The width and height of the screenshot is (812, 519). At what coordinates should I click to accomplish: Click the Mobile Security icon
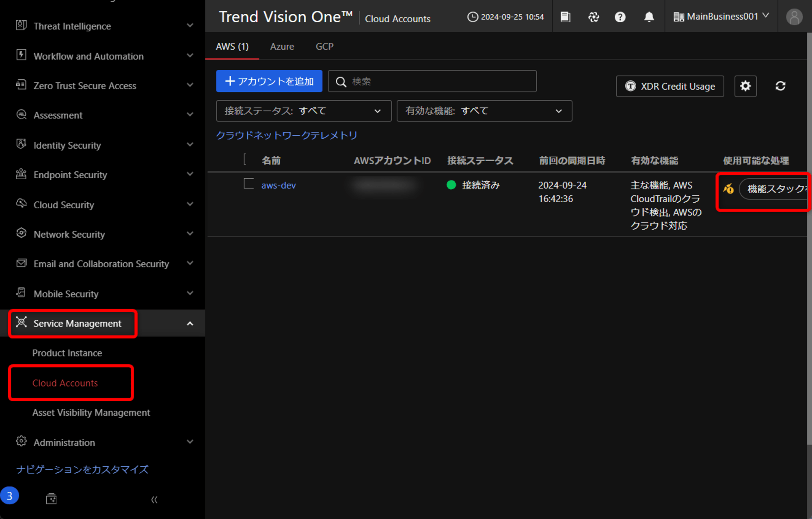click(21, 292)
